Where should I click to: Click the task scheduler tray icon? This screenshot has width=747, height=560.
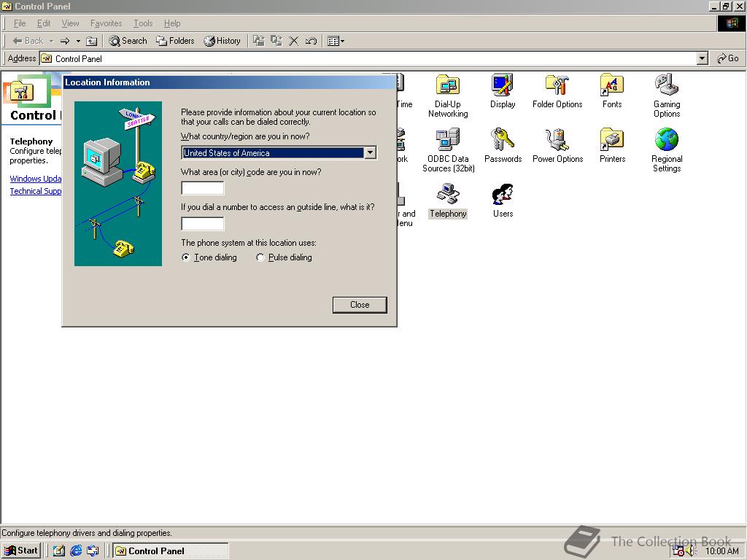tap(678, 551)
